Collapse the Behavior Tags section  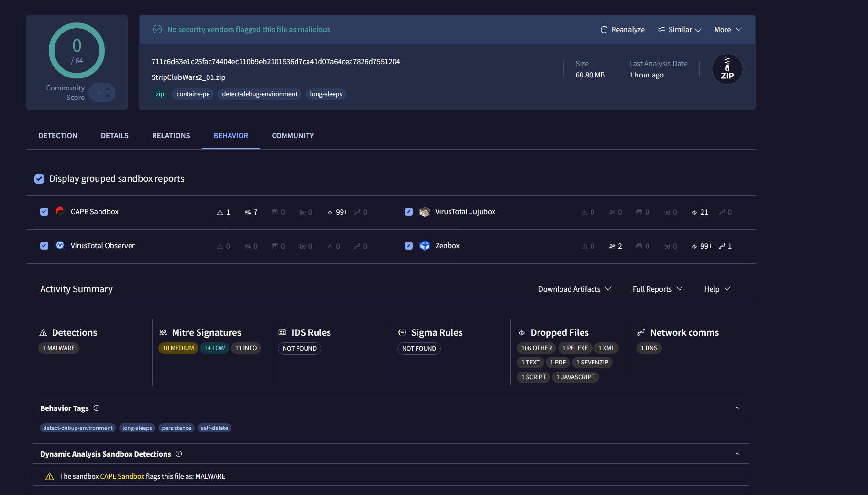(737, 408)
